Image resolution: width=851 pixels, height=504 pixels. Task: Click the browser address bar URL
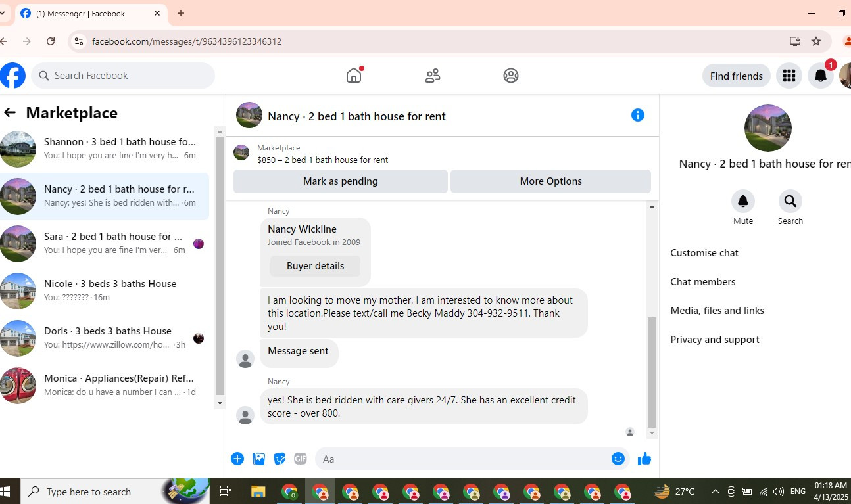click(187, 41)
